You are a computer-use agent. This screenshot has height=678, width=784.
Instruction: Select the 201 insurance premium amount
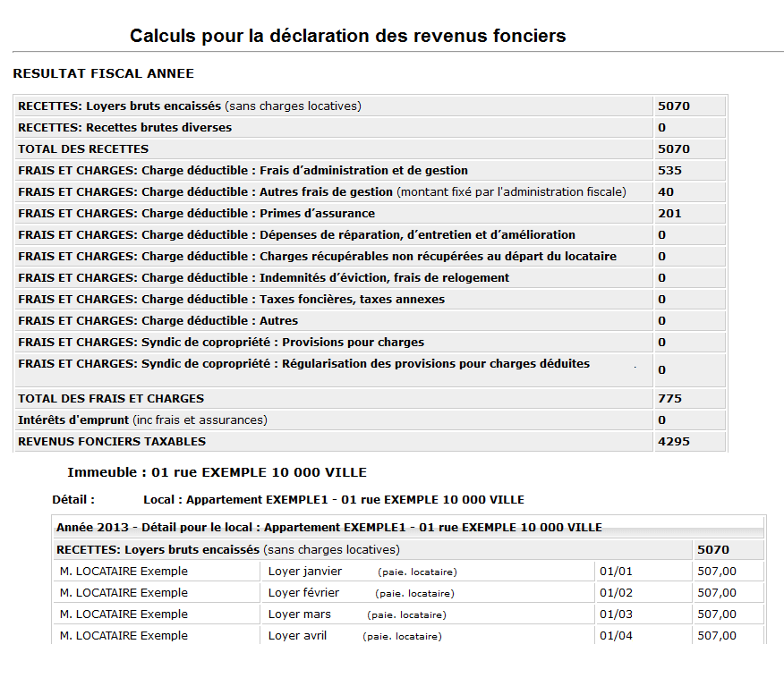(669, 213)
